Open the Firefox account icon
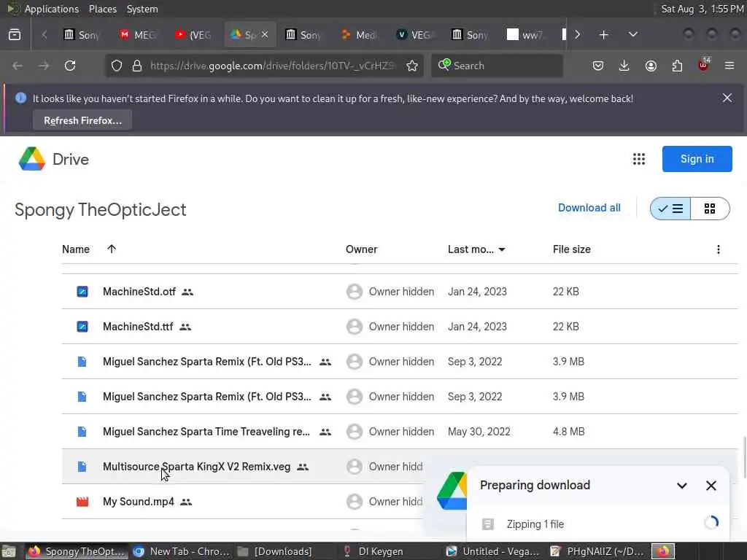Screen dimensions: 747x560 [x=651, y=66]
